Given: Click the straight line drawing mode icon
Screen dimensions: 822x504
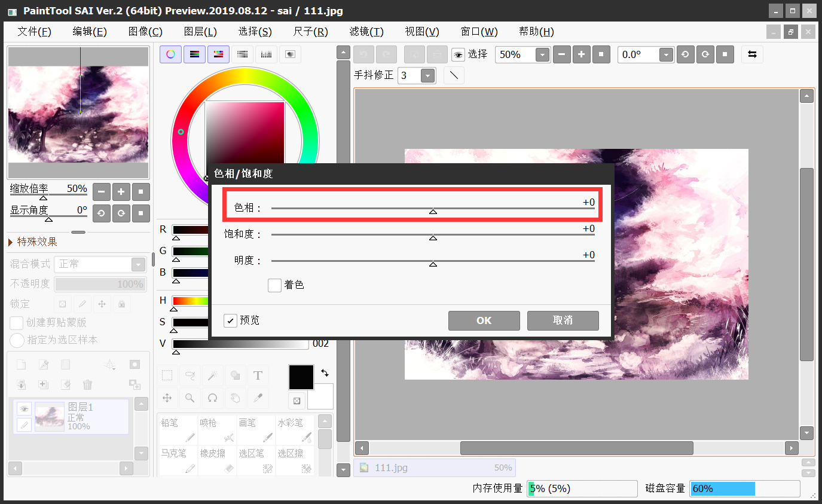Looking at the screenshot, I should point(454,75).
